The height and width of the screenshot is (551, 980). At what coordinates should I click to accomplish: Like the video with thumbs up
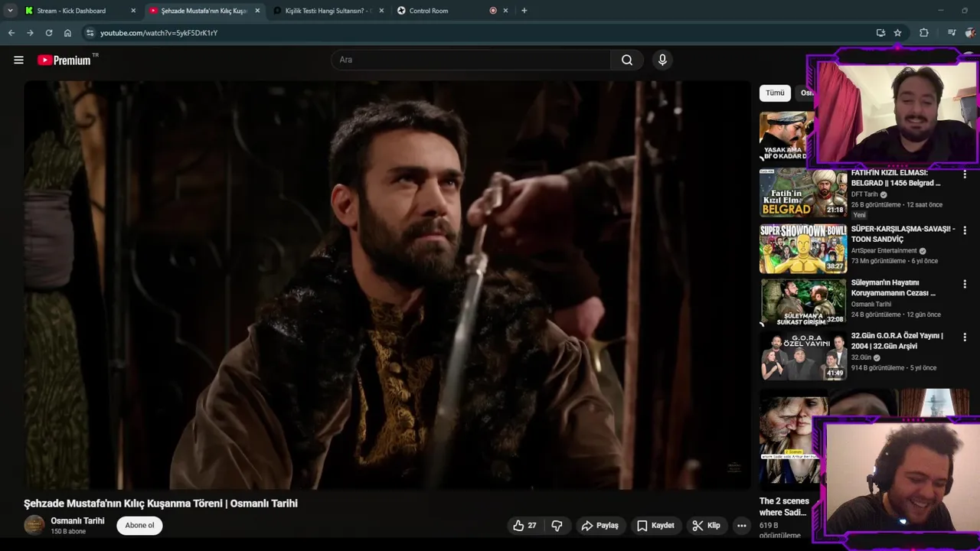(524, 526)
